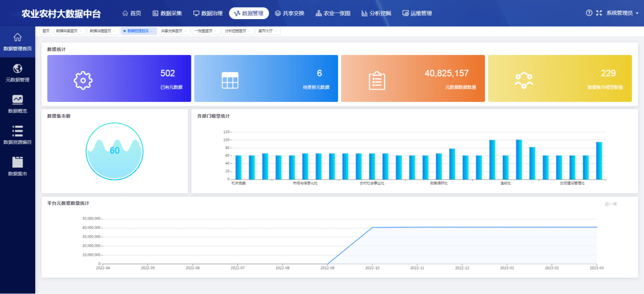Click the 各部门模型统计 chart title
The width and height of the screenshot is (644, 294).
[213, 116]
